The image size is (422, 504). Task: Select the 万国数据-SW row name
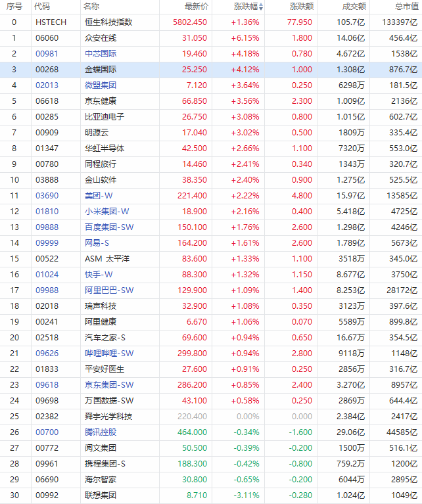109,400
